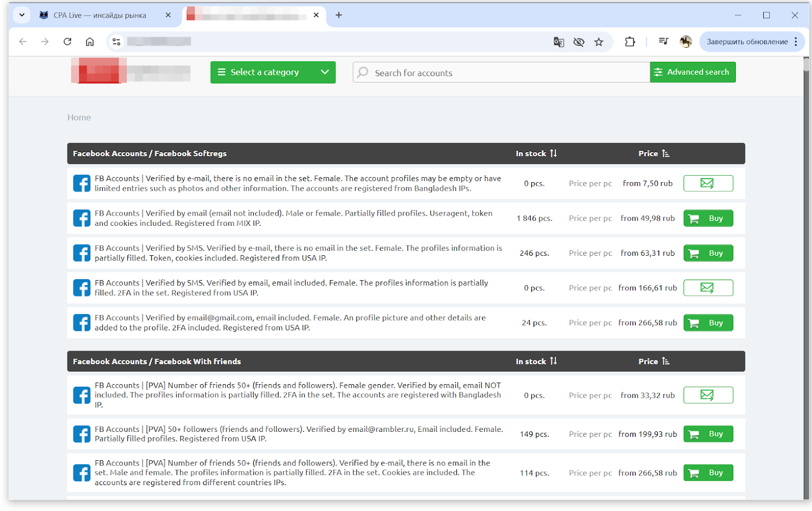
Task: Open the 33,32 rub PVA listing
Action: (x=298, y=395)
